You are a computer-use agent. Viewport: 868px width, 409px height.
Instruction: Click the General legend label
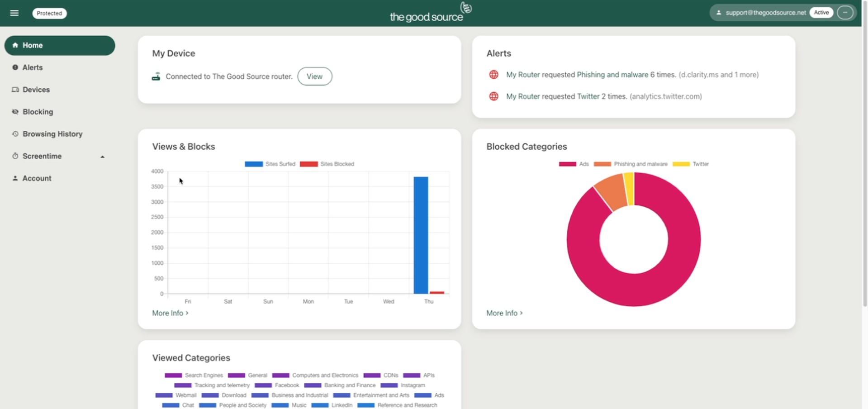(x=257, y=376)
